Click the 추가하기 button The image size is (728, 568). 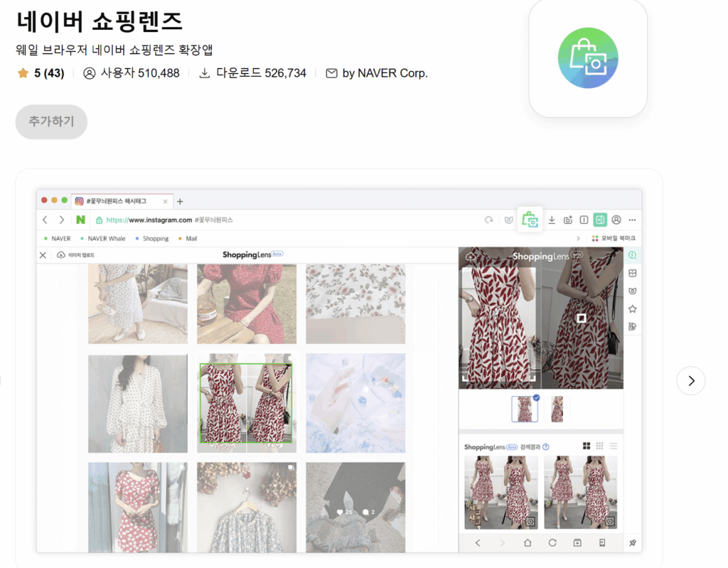(51, 122)
